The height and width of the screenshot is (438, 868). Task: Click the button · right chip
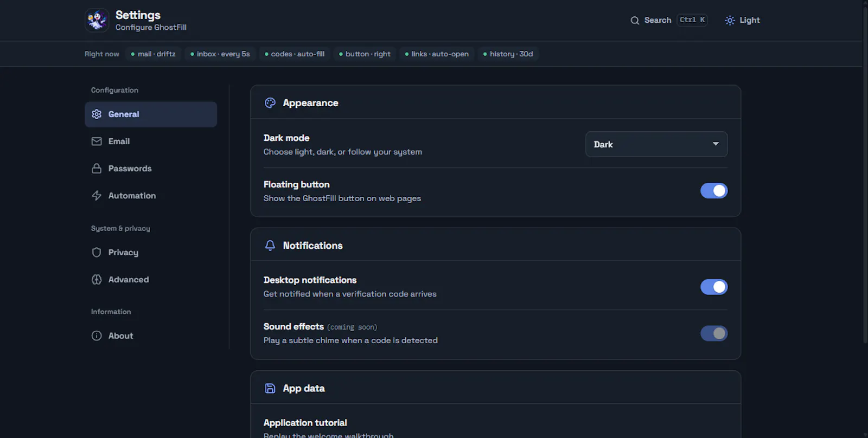tap(365, 54)
